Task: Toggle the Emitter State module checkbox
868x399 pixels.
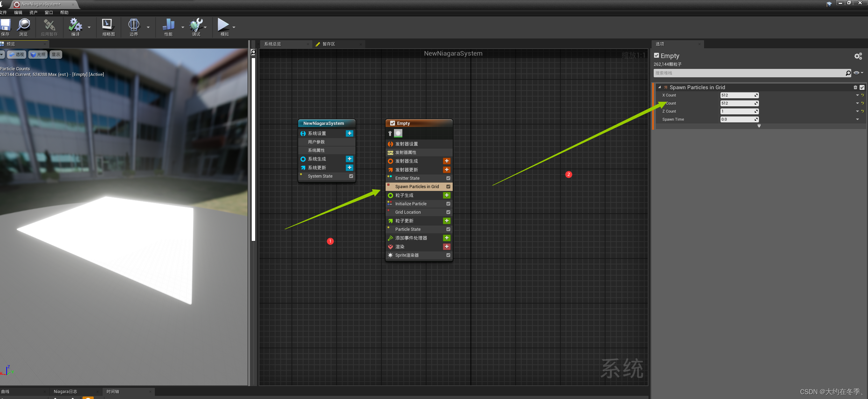Action: (448, 178)
